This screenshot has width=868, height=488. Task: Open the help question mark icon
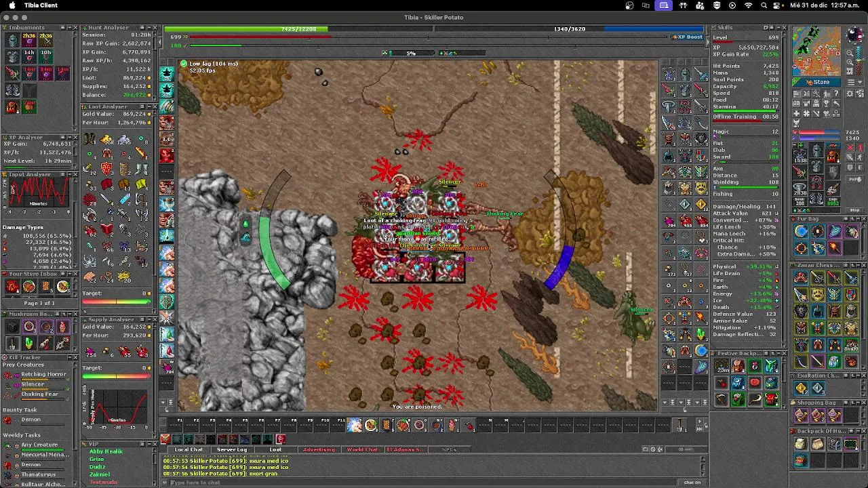837,93
